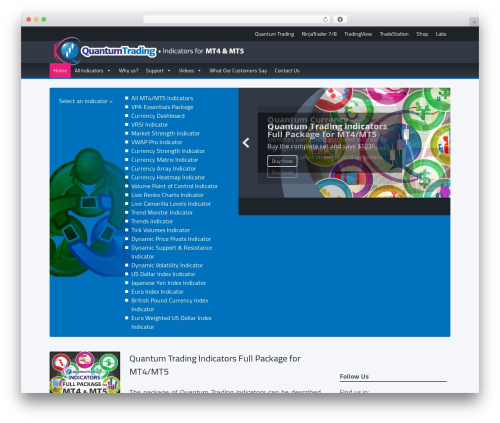Expand the Select an indicator dropdown
The width and height of the screenshot is (500, 423).
click(x=86, y=101)
